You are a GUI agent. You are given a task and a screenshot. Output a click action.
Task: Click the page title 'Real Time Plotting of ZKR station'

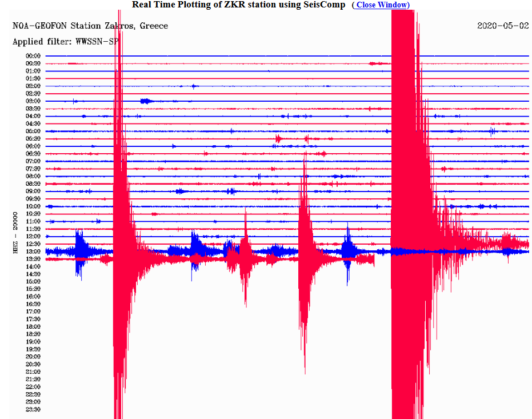(x=238, y=5)
